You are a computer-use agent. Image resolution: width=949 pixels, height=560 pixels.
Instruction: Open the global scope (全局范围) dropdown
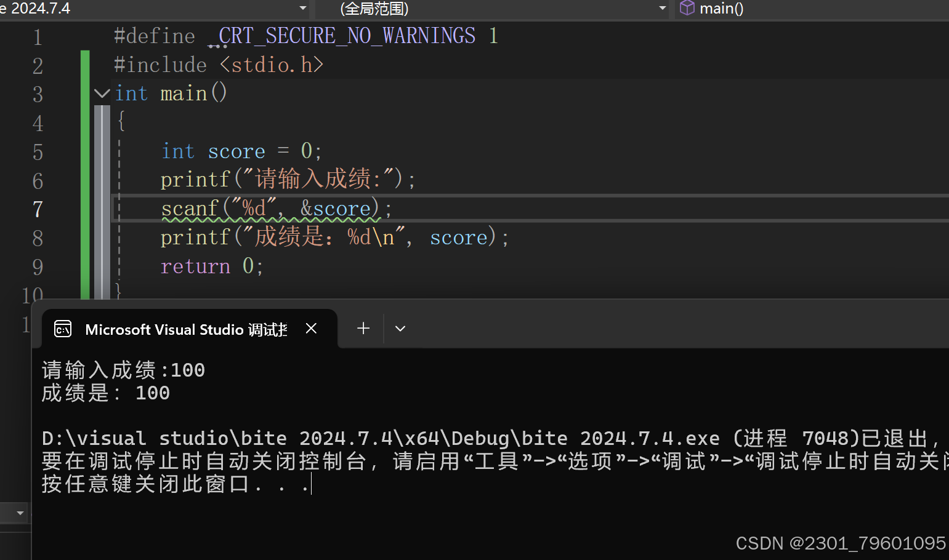(x=493, y=9)
